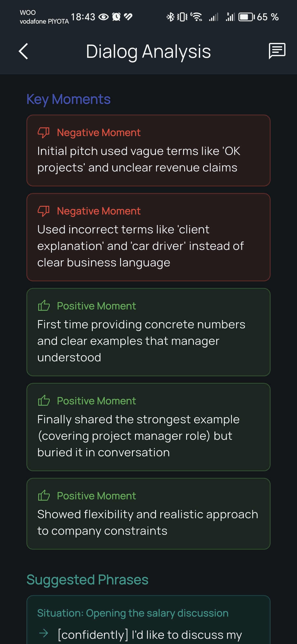The width and height of the screenshot is (297, 644).
Task: Tap the Bluetooth status icon
Action: coord(170,17)
